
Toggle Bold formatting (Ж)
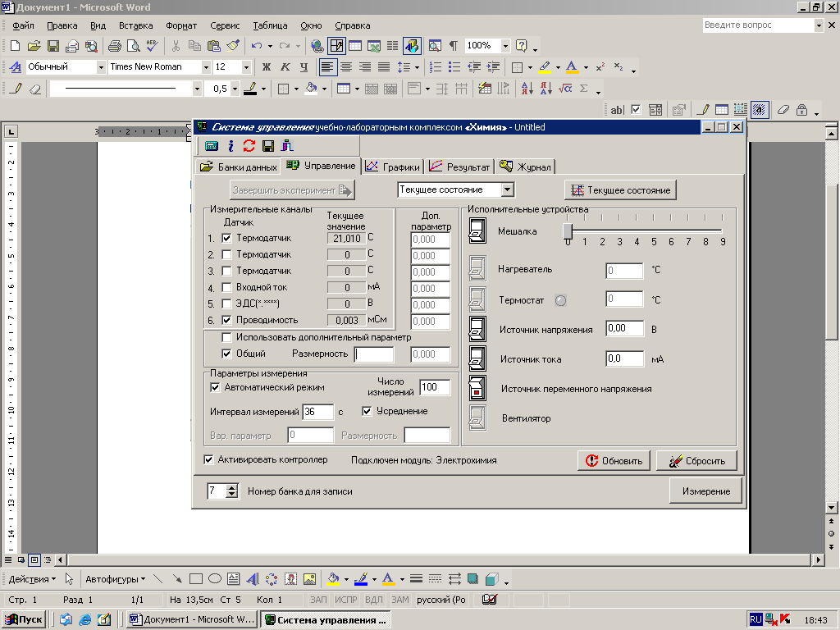coord(267,67)
